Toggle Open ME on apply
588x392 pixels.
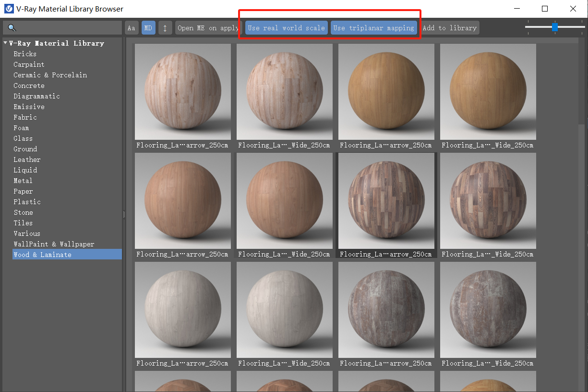[x=208, y=28]
